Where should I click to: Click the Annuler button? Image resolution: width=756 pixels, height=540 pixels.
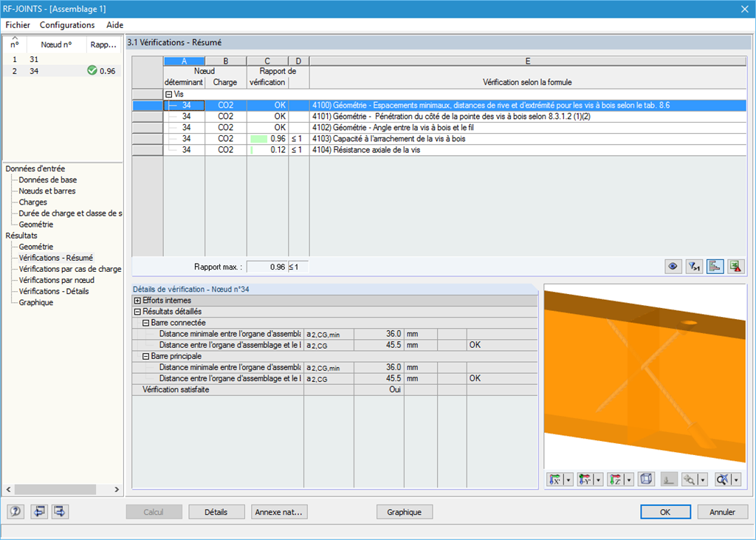[722, 512]
